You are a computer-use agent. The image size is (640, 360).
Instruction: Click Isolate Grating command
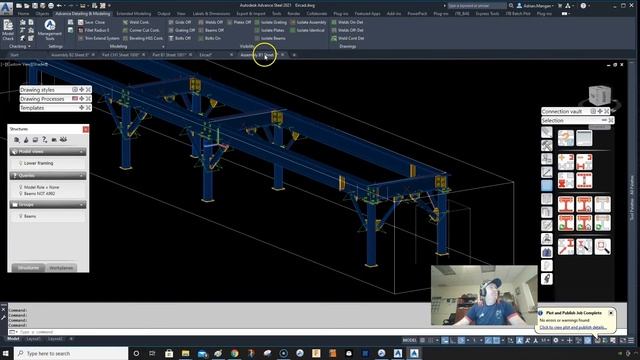tap(271, 22)
